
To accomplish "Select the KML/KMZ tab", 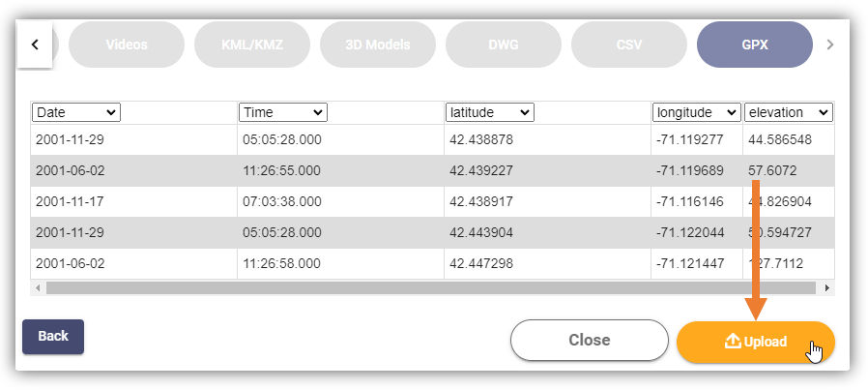I will (252, 45).
